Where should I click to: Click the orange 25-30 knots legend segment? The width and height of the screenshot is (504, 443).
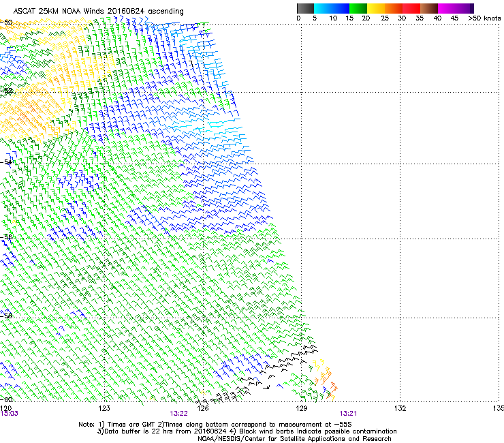click(394, 8)
